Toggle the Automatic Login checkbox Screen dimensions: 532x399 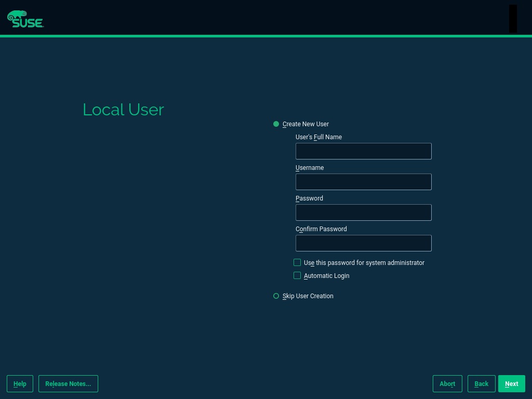click(x=297, y=276)
